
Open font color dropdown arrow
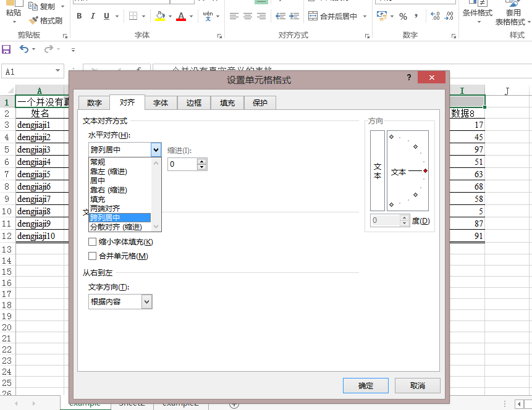point(192,16)
